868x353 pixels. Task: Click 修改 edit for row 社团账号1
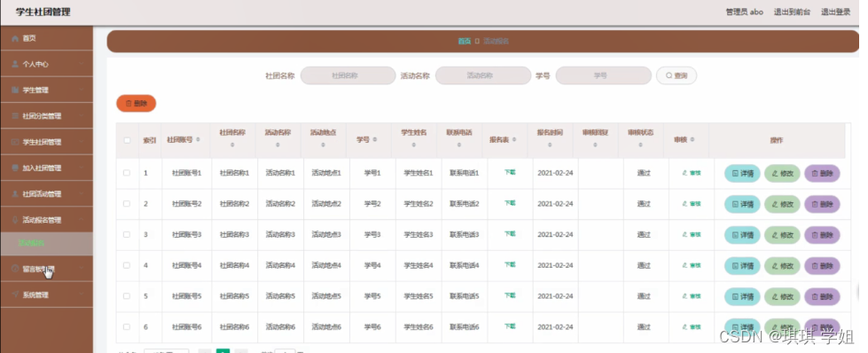point(782,174)
